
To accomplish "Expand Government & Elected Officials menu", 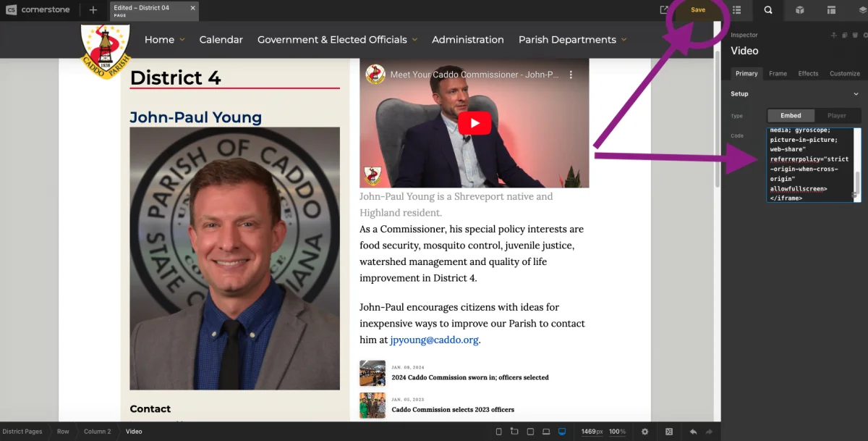I will (337, 40).
